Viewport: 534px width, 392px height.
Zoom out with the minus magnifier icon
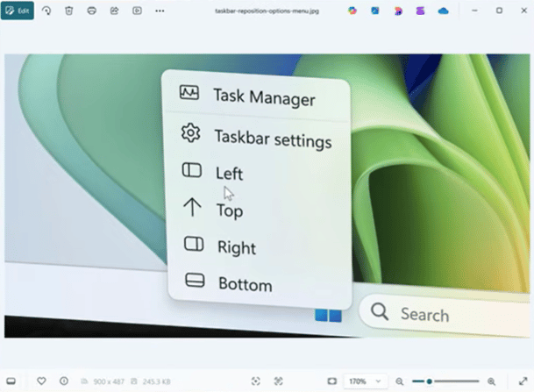pos(400,381)
